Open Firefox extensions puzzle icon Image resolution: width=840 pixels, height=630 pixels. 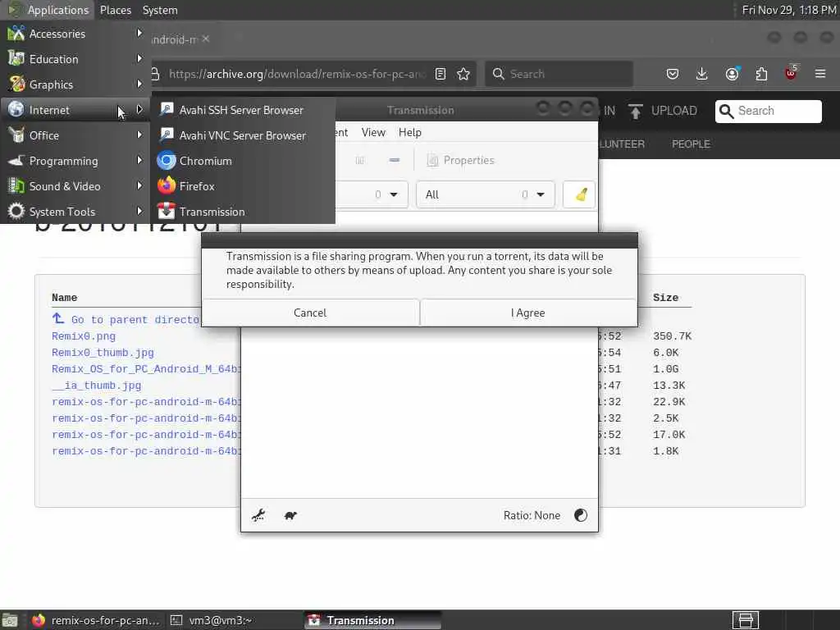pos(761,74)
